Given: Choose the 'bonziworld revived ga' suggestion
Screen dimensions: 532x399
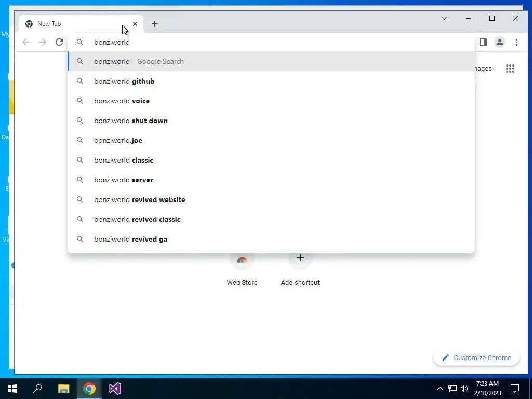Looking at the screenshot, I should (x=271, y=239).
